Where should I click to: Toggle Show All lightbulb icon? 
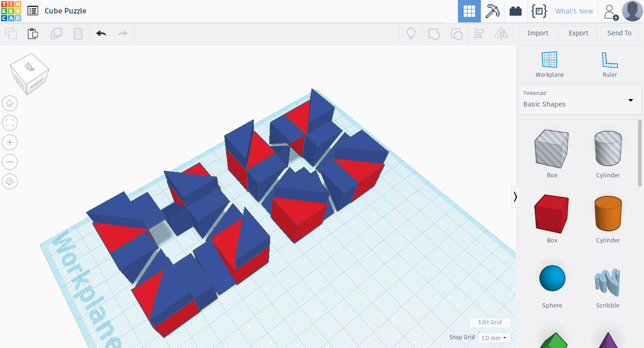pyautogui.click(x=411, y=33)
